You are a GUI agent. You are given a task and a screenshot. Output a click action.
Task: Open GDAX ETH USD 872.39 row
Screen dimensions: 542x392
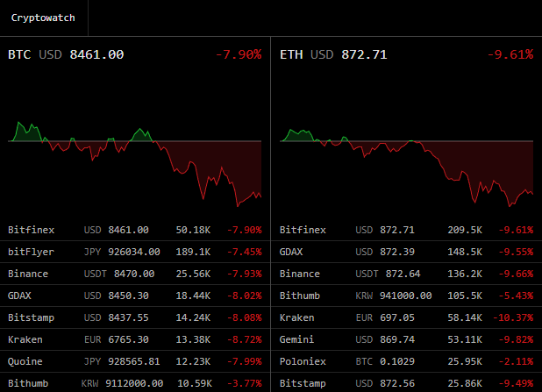[x=407, y=252]
